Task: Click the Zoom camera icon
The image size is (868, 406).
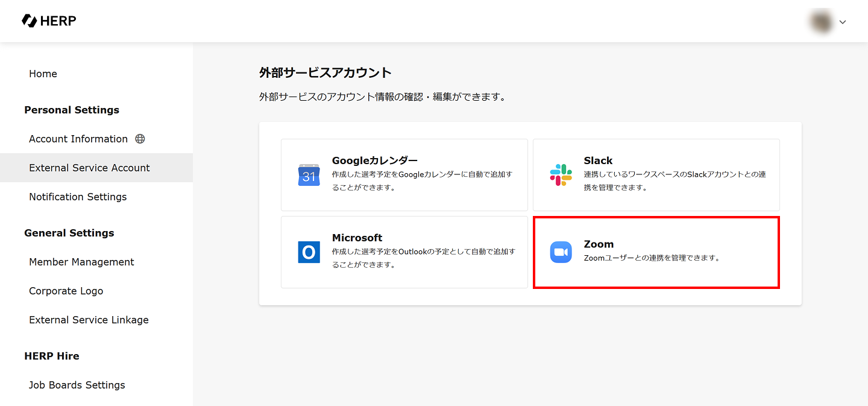Action: (561, 252)
